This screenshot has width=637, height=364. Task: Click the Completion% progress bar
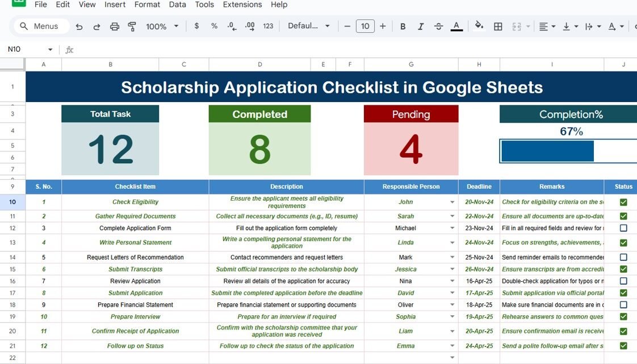click(568, 151)
